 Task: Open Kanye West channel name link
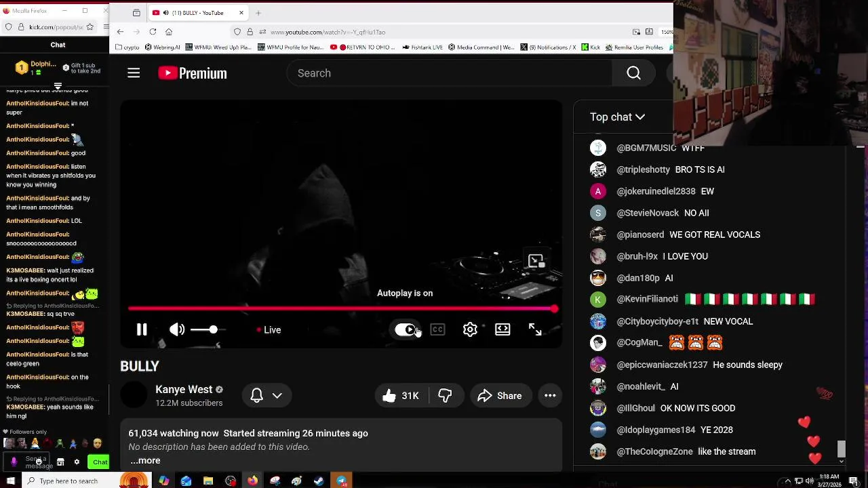pos(184,390)
